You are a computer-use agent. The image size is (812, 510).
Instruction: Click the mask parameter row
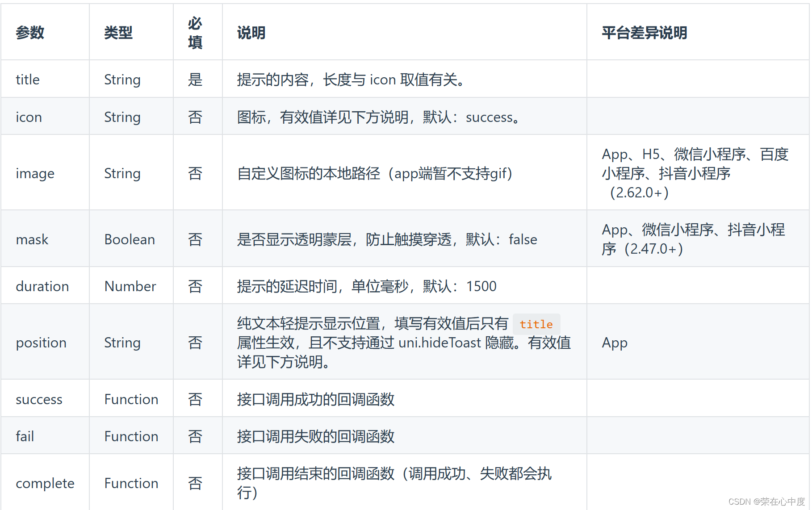[x=32, y=239]
